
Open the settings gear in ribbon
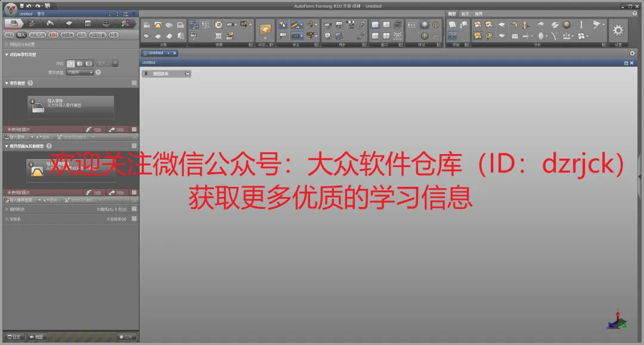coord(618,30)
